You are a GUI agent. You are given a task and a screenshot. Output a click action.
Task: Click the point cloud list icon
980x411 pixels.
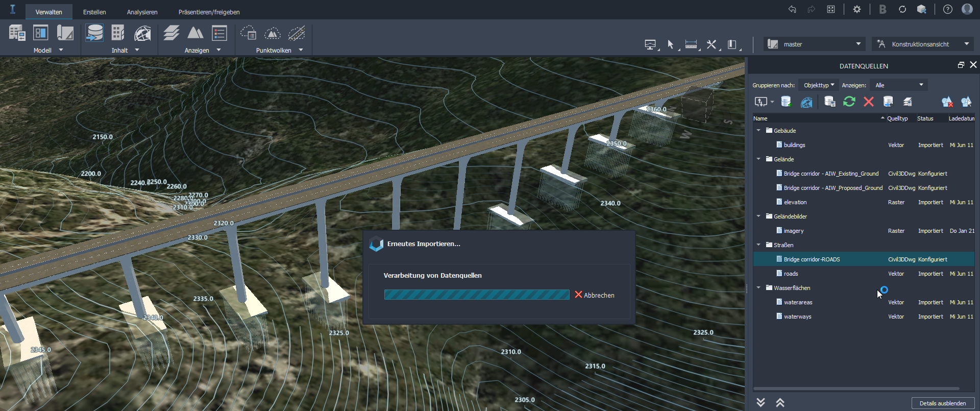[x=249, y=33]
